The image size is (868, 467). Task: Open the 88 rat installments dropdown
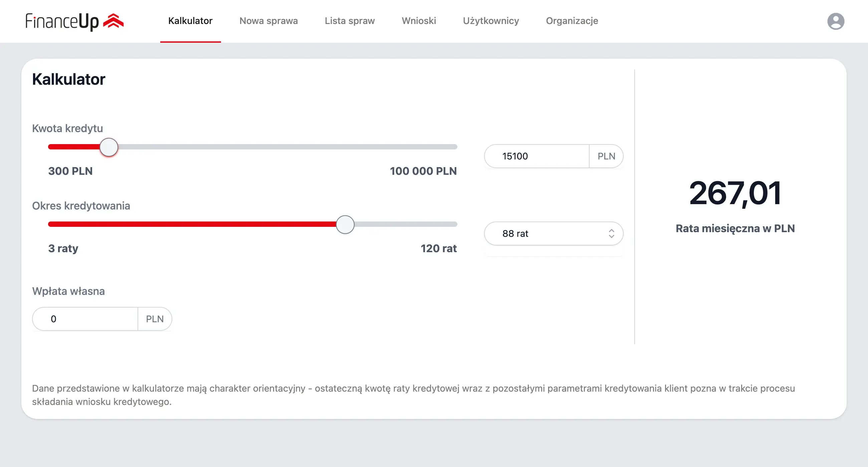click(554, 233)
